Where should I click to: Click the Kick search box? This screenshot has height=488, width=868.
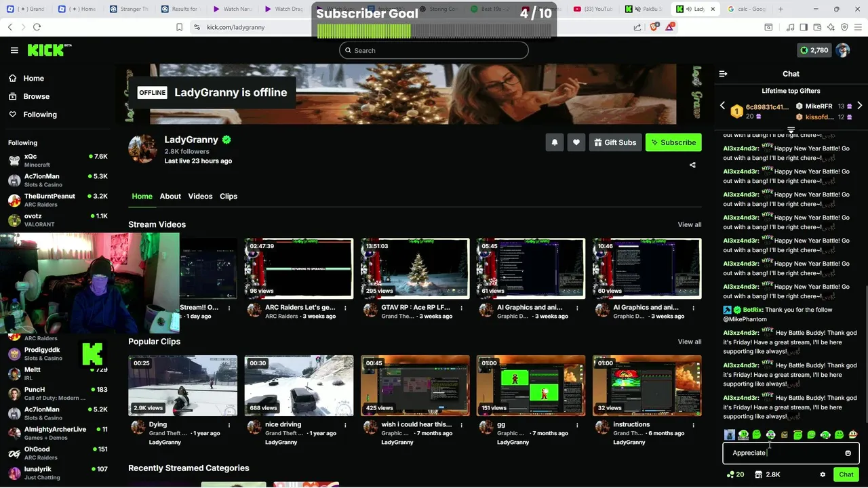(433, 50)
